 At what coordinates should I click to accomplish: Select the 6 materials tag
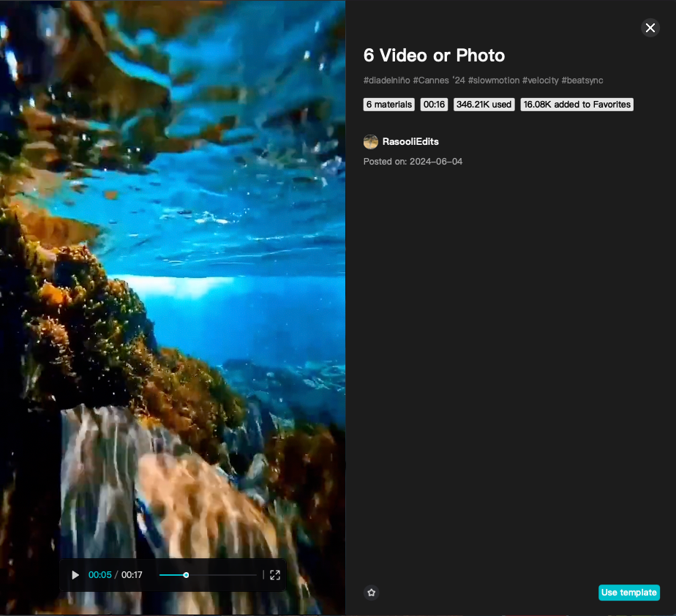(x=389, y=105)
